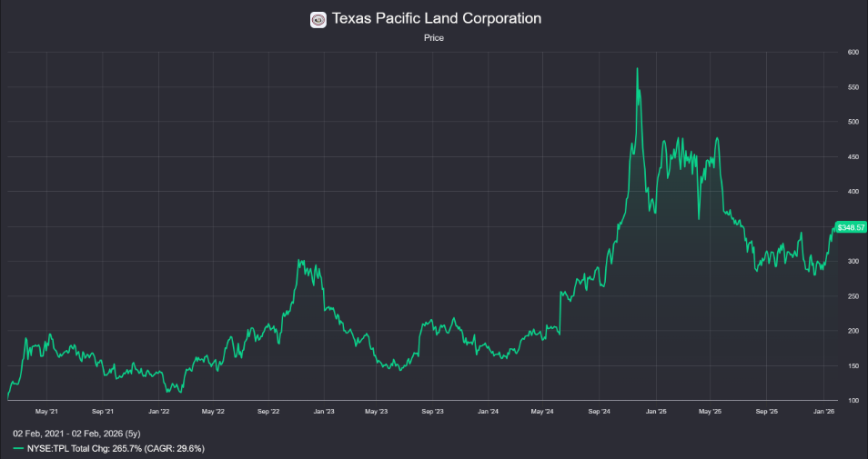Viewport: 868px width, 459px height.
Task: Click the 450 y-axis label
Action: tap(853, 157)
